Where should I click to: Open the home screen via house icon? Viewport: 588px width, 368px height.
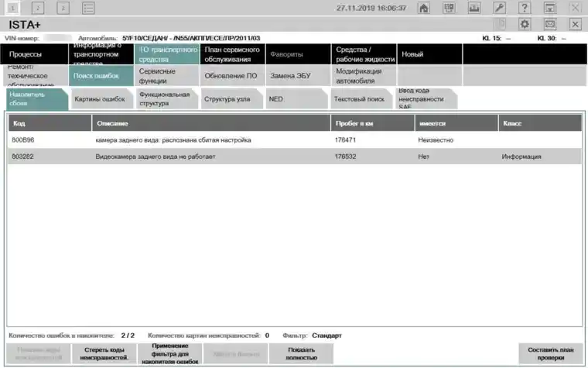coord(424,8)
